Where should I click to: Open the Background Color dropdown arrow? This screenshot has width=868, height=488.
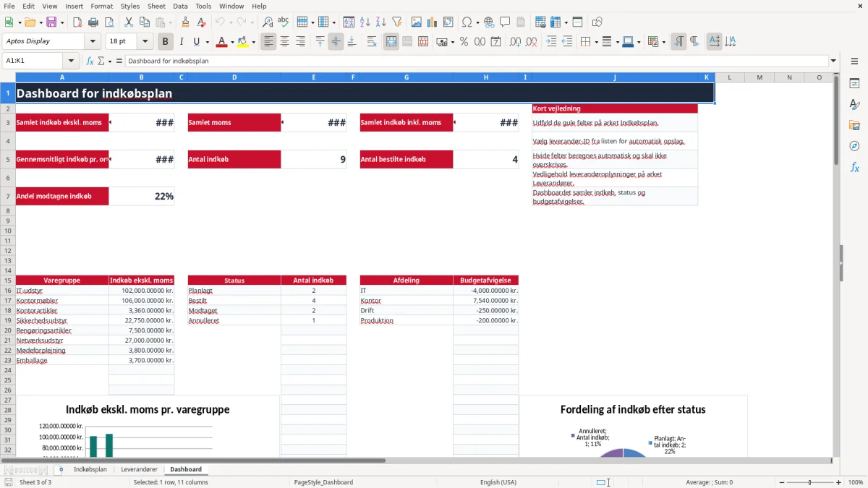[x=253, y=42]
